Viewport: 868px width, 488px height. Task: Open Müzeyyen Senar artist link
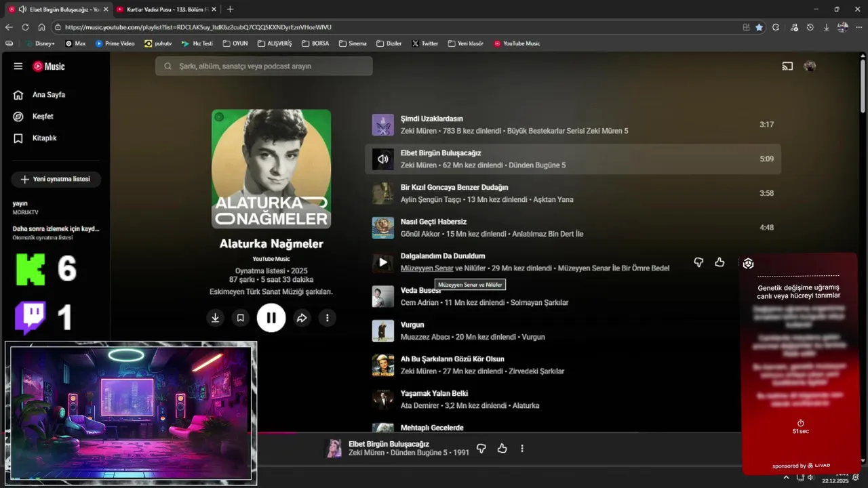pyautogui.click(x=427, y=268)
